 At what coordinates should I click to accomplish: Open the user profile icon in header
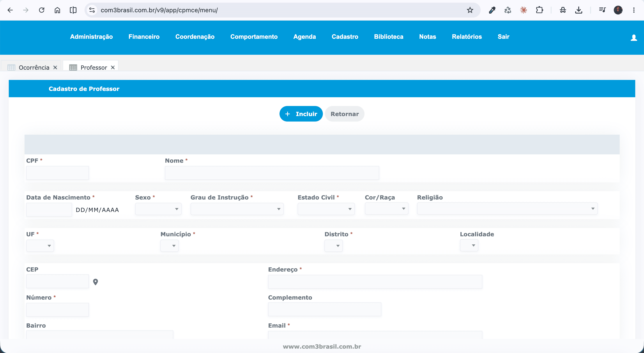coord(634,38)
